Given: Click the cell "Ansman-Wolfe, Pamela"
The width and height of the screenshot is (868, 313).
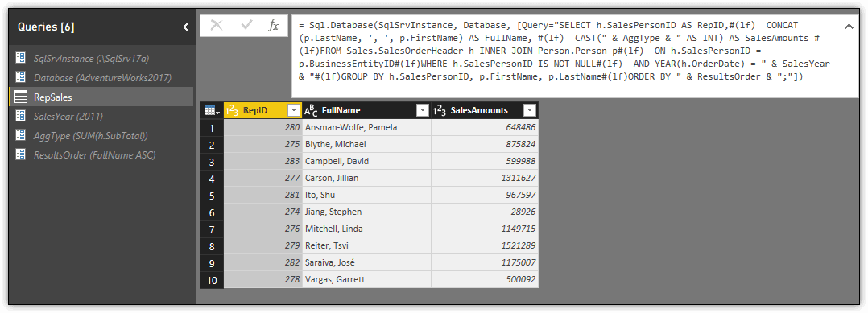Looking at the screenshot, I should pyautogui.click(x=366, y=128).
